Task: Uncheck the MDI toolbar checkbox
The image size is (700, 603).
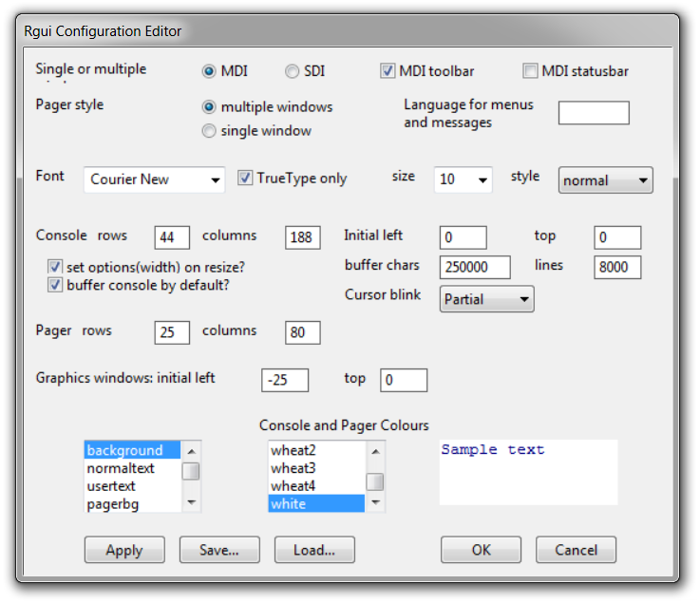Action: coord(388,71)
